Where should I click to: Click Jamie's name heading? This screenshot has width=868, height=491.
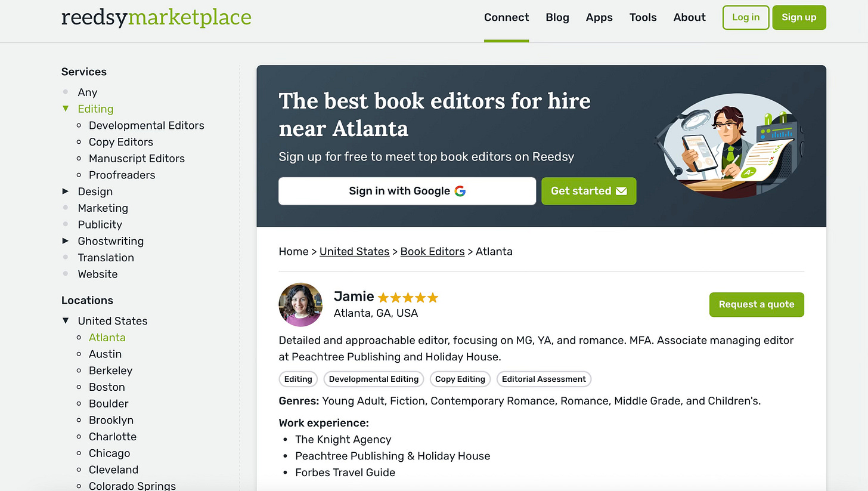(354, 297)
